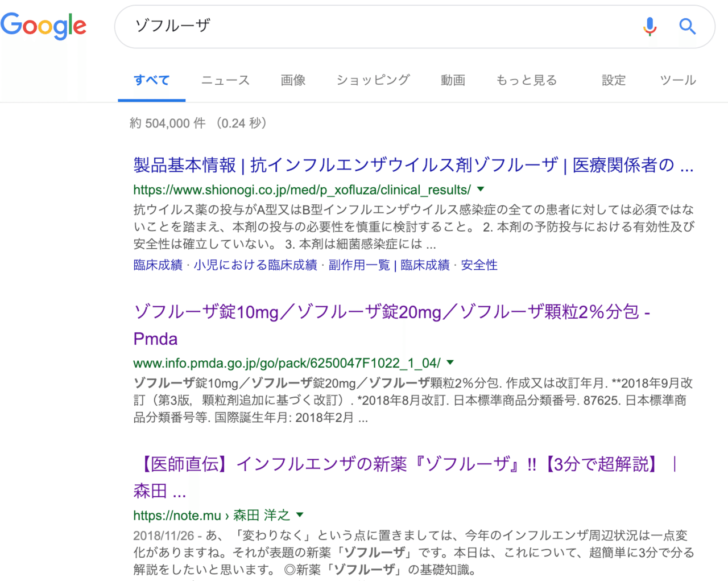The image size is (728, 581).
Task: Expand arrow next to note.mu 森田 洋之
Action: 300,514
